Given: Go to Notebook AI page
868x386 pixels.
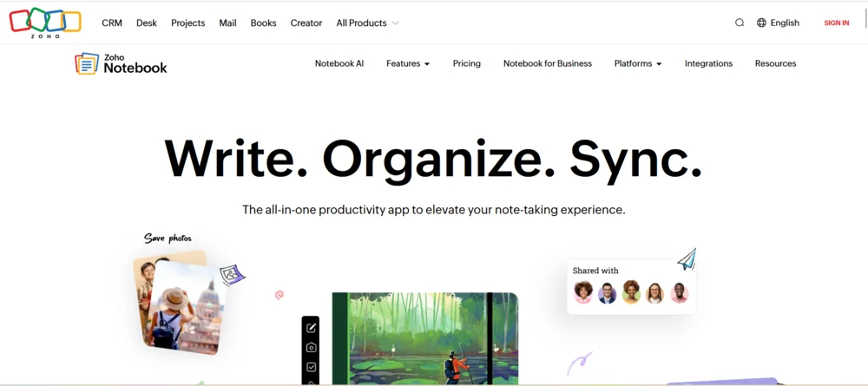Looking at the screenshot, I should point(339,63).
